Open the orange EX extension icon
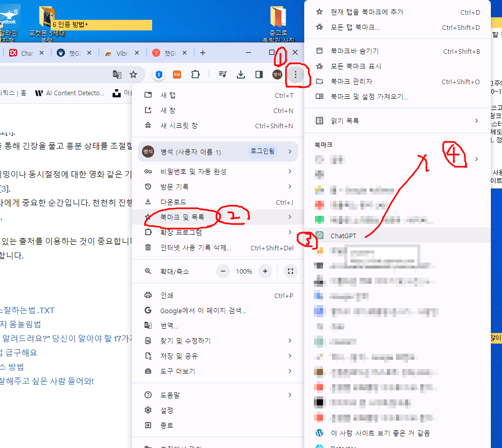This screenshot has height=448, width=502. pyautogui.click(x=177, y=75)
